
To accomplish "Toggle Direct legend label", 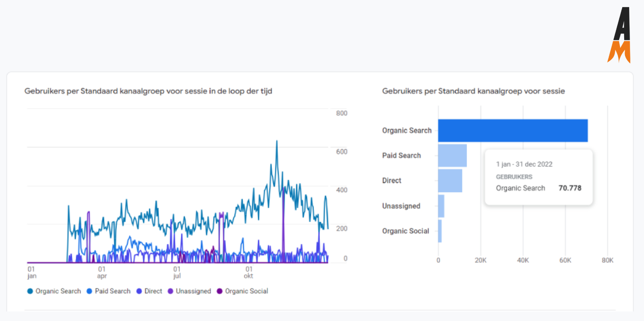I will (153, 291).
